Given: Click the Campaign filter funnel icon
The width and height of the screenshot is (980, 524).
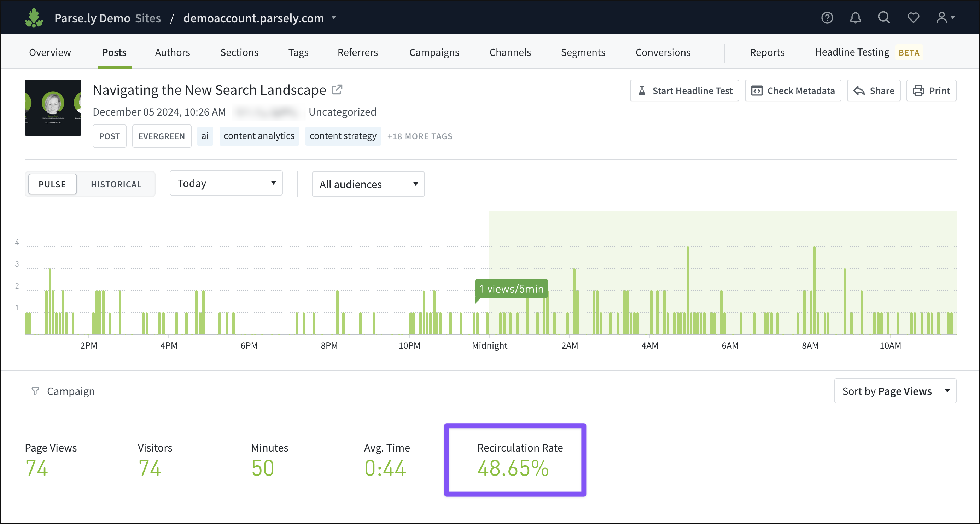Looking at the screenshot, I should tap(35, 391).
